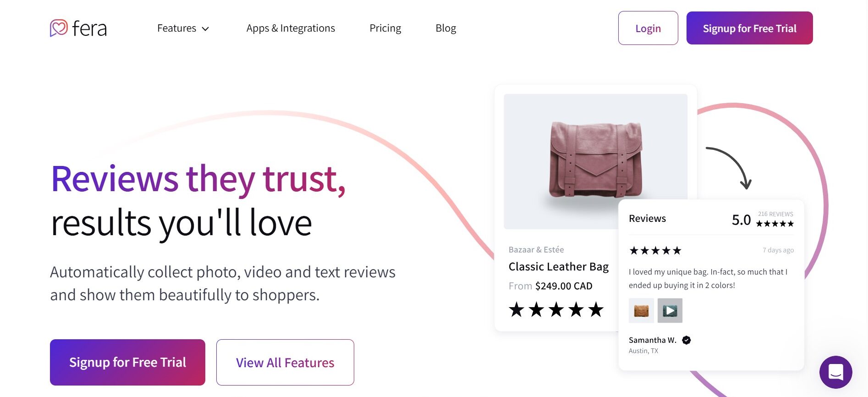The width and height of the screenshot is (868, 397).
Task: Open the chat widget bubble
Action: 835,372
